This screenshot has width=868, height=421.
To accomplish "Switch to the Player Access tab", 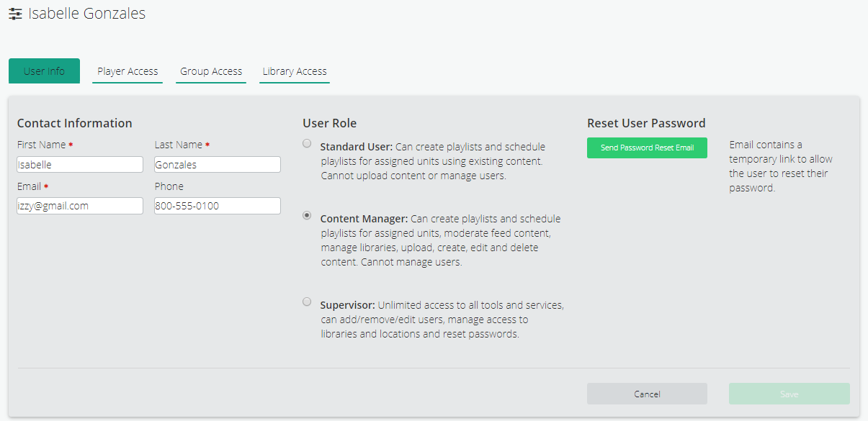I will point(127,71).
